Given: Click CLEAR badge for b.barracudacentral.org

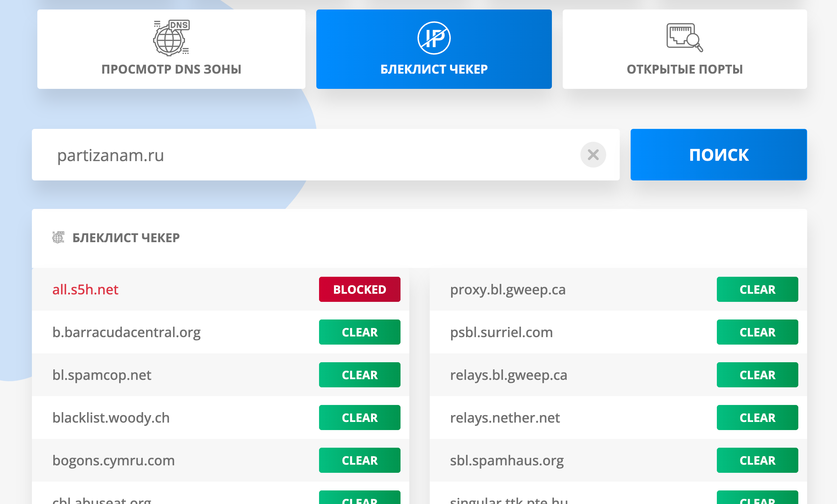Looking at the screenshot, I should click(x=359, y=332).
